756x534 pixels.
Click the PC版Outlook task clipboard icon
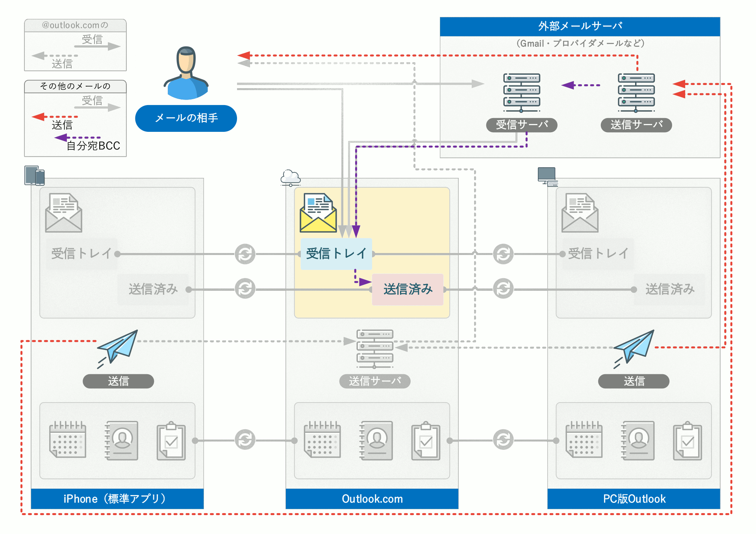pyautogui.click(x=687, y=441)
